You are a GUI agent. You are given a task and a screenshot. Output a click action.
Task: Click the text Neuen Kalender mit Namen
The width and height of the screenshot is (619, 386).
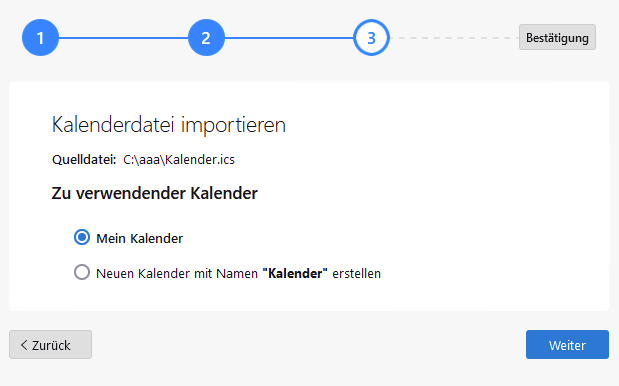[x=176, y=274]
